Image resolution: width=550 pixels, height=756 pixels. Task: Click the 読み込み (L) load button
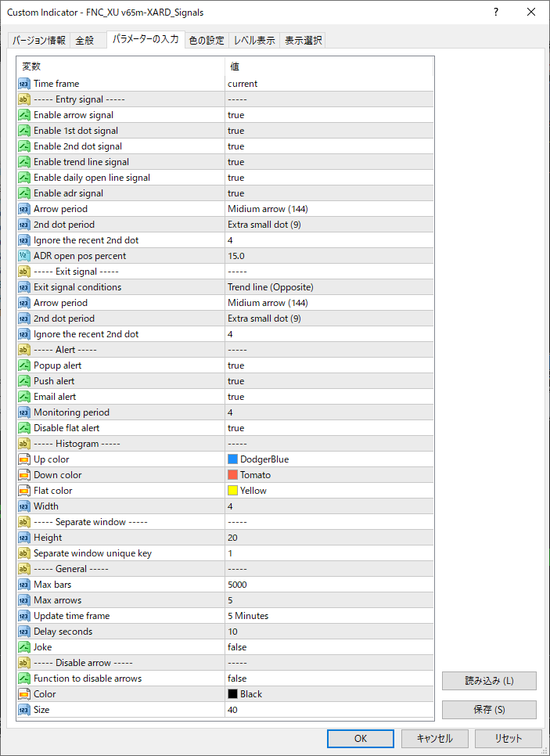click(489, 681)
